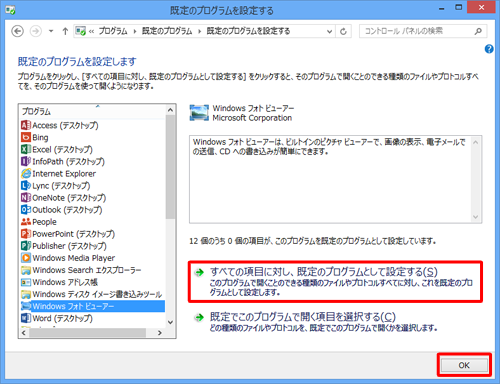The width and height of the screenshot is (500, 384).
Task: Select Internet Explorer list entry
Action: (93, 173)
